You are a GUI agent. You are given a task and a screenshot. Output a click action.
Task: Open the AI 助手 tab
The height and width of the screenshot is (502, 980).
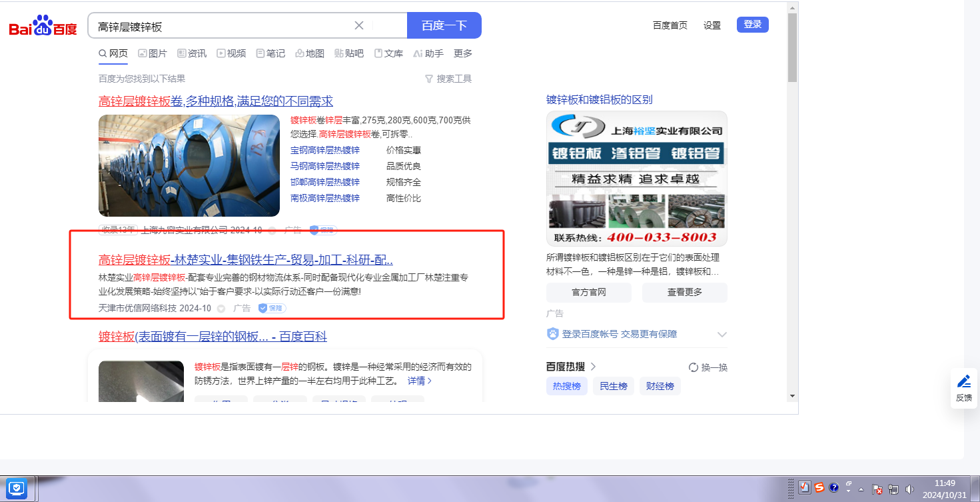click(x=428, y=53)
